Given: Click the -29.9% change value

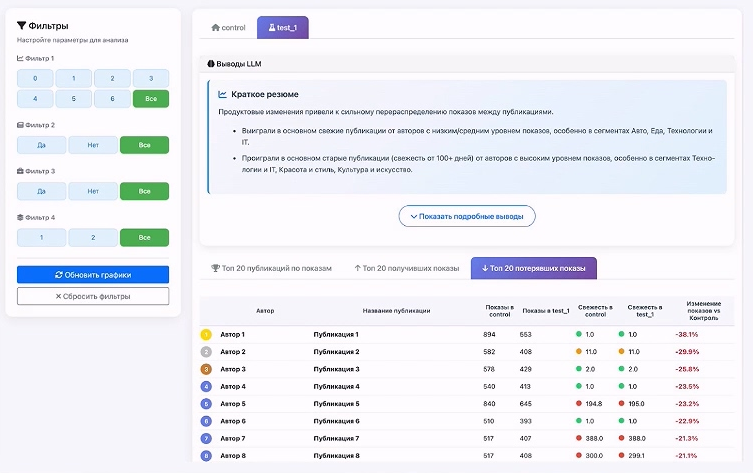Looking at the screenshot, I should (687, 352).
